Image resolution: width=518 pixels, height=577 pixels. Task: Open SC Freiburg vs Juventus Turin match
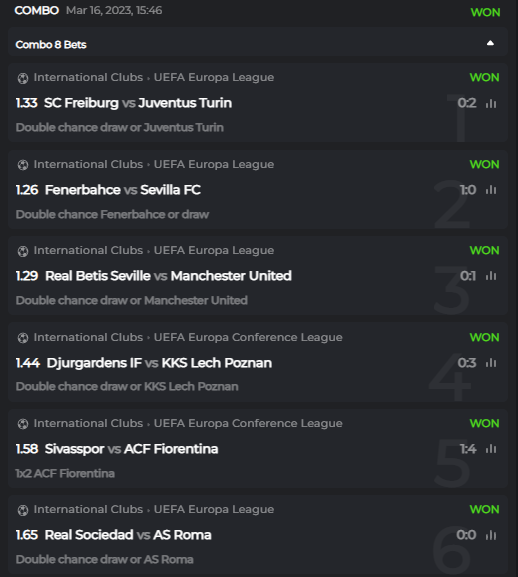138,103
